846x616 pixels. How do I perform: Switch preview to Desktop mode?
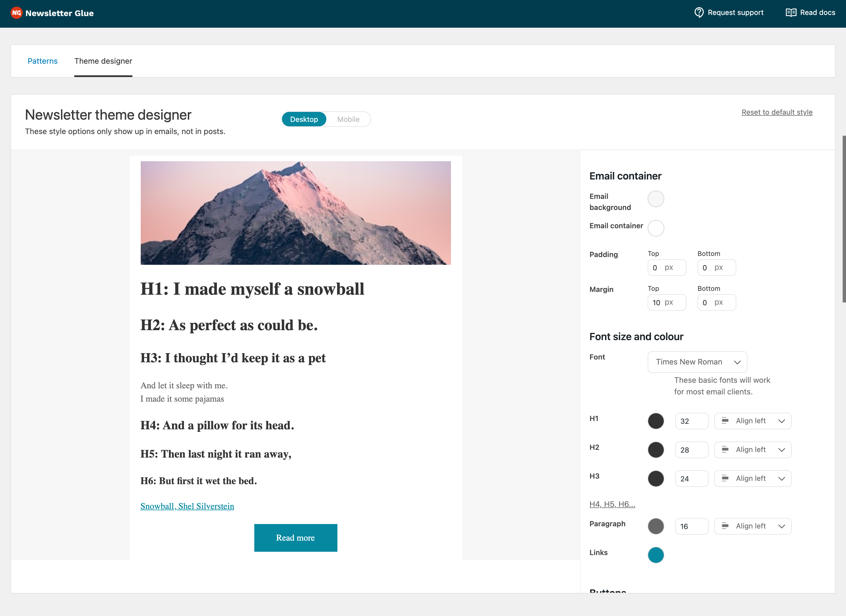coord(304,119)
